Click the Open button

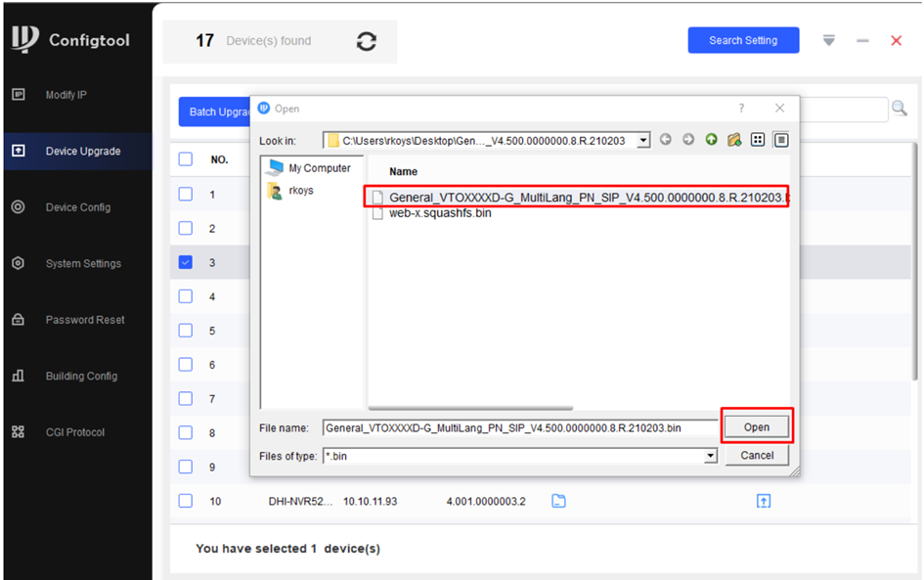(x=756, y=427)
